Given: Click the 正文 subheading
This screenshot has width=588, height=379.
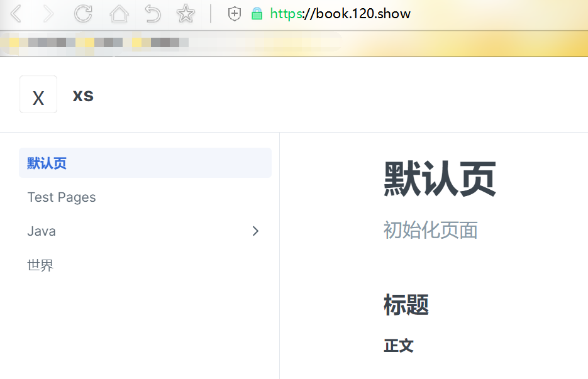Looking at the screenshot, I should [x=399, y=346].
